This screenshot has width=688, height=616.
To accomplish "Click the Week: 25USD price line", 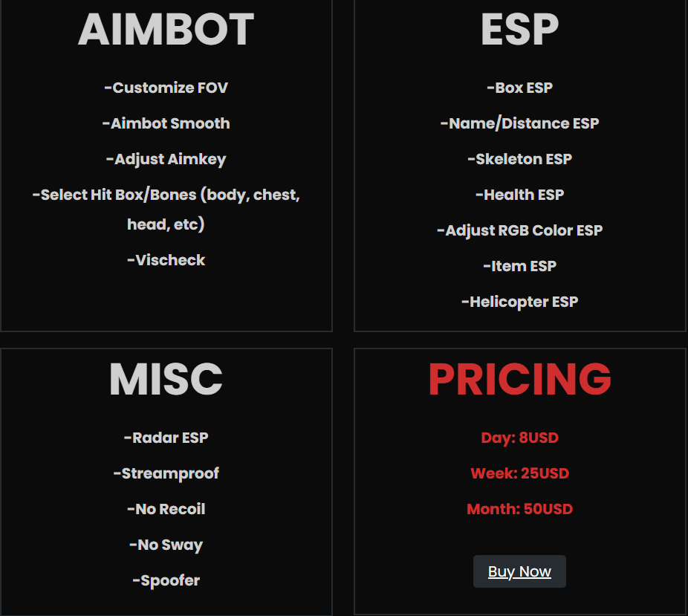I will pos(519,473).
